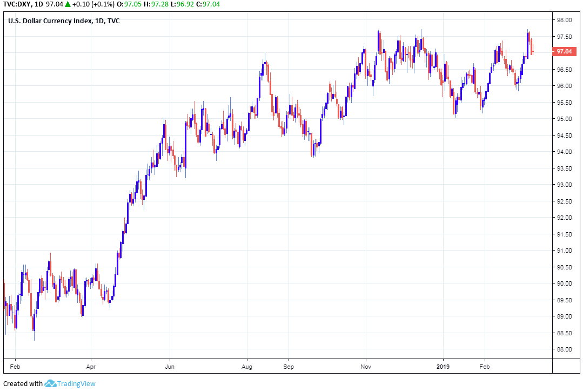Open the TradingView link in the footer
The height and width of the screenshot is (392, 583).
pyautogui.click(x=77, y=384)
